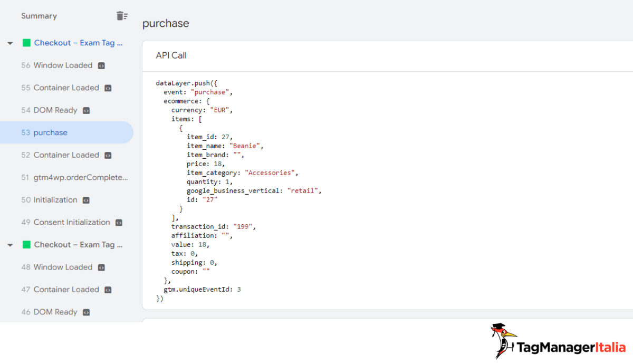The image size is (633, 364).
Task: Click the code icon beside 48 Window Loaded
Action: click(x=101, y=267)
